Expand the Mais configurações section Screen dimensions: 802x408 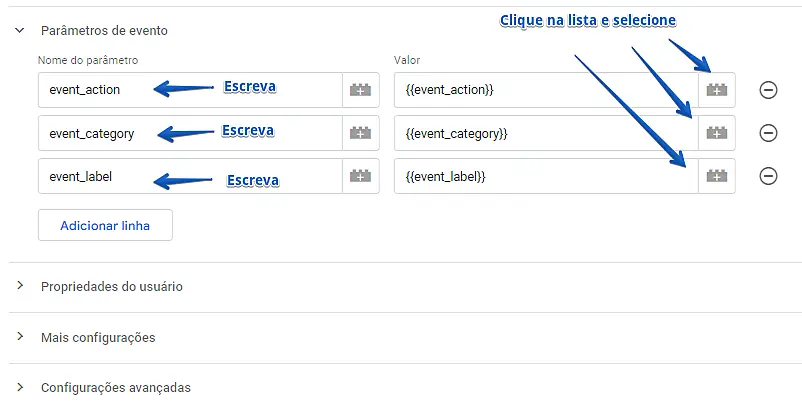tap(19, 337)
